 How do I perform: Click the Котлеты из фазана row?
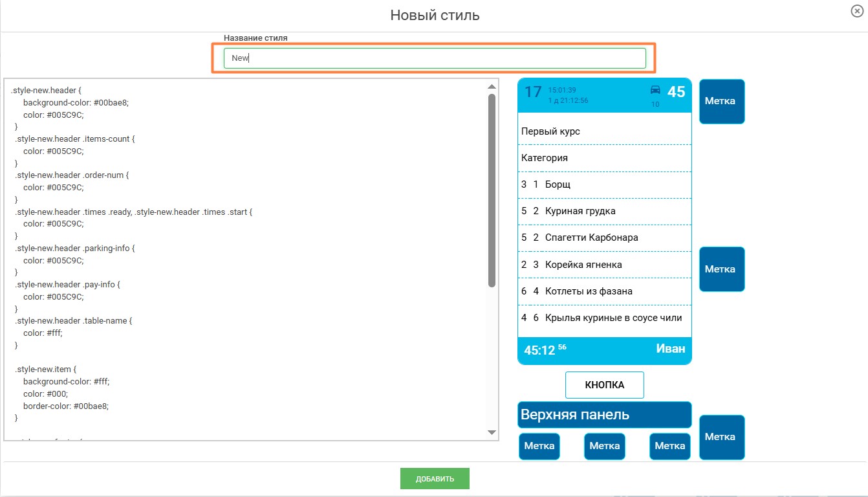604,291
